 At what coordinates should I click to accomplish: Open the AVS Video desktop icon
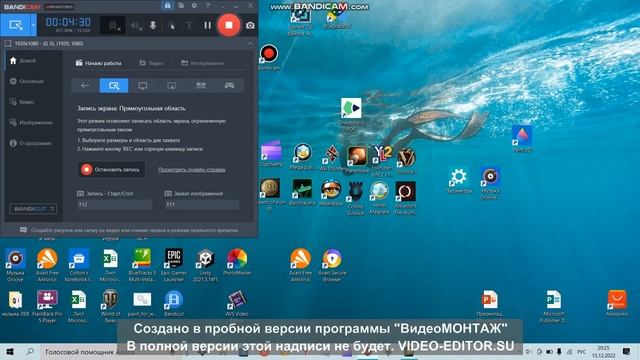point(237,303)
